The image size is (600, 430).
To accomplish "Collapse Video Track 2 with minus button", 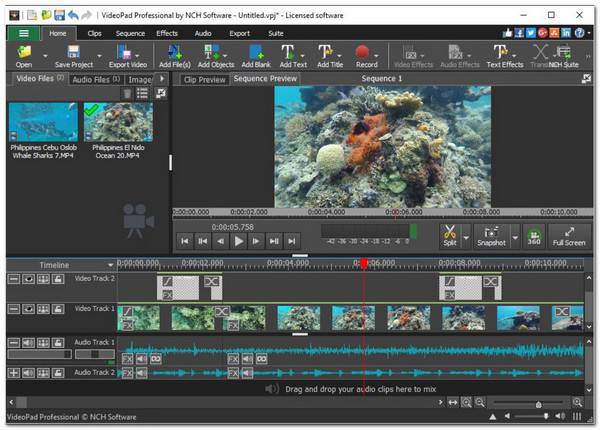I will [x=14, y=279].
